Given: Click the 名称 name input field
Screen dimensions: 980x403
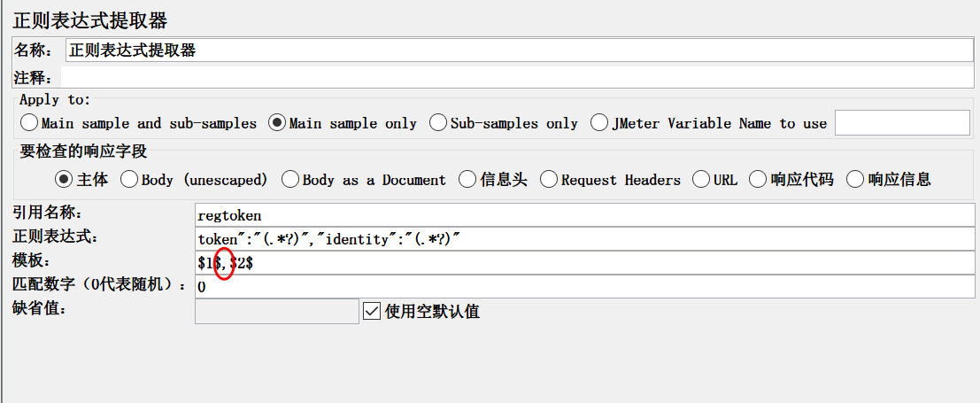Looking at the screenshot, I should click(x=519, y=50).
